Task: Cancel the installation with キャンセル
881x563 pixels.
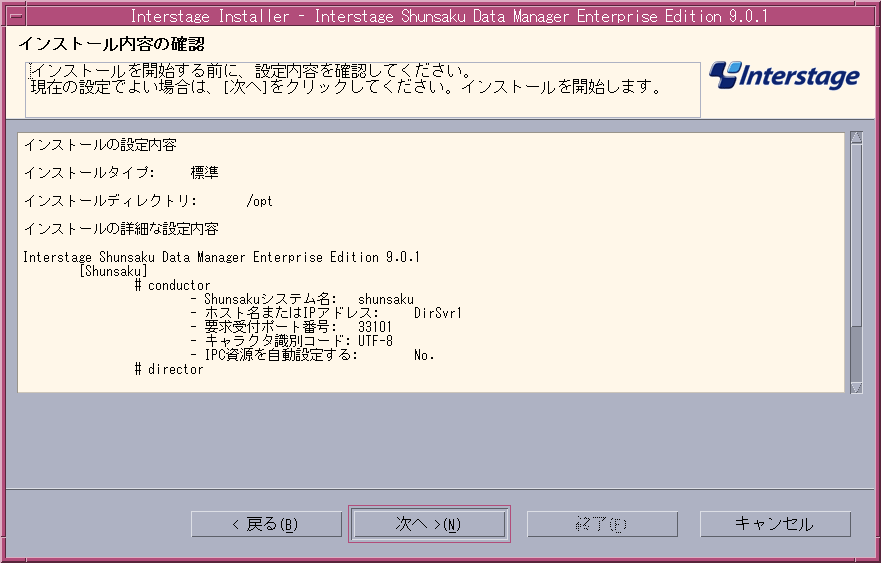Action: pyautogui.click(x=775, y=524)
